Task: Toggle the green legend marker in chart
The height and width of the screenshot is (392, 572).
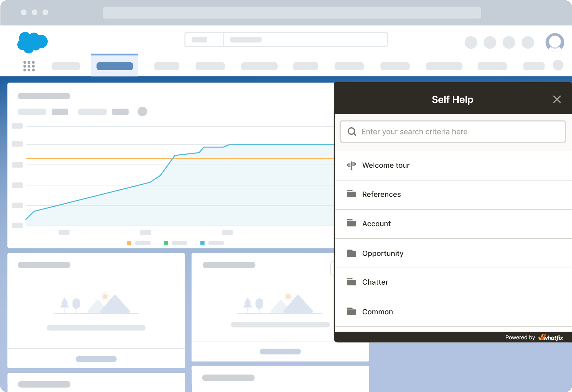Action: click(x=166, y=243)
